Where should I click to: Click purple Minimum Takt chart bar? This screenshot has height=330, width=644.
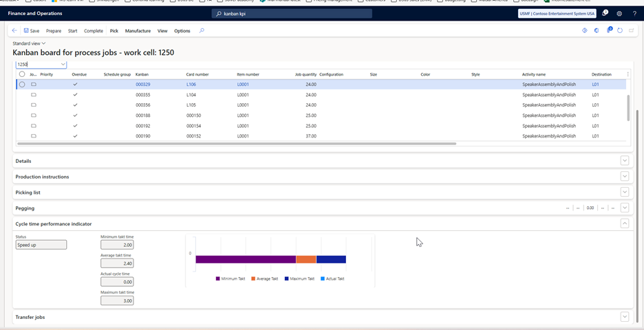coord(246,259)
